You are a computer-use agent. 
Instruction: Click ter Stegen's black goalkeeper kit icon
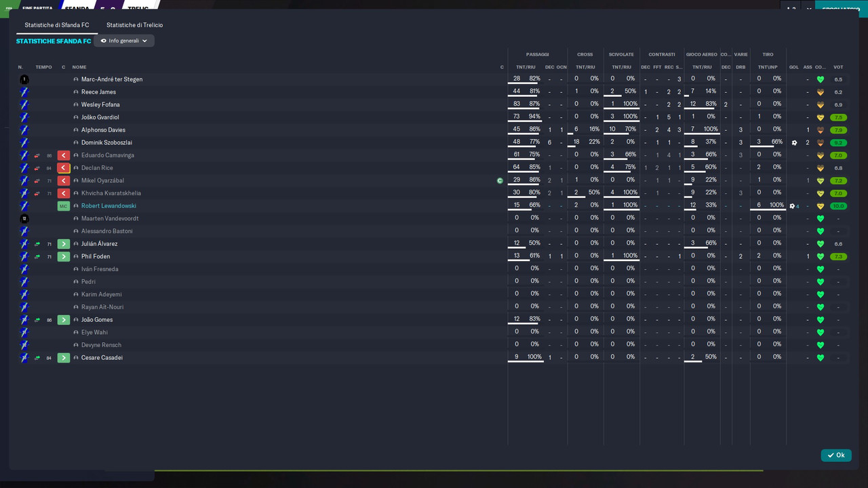tap(24, 79)
